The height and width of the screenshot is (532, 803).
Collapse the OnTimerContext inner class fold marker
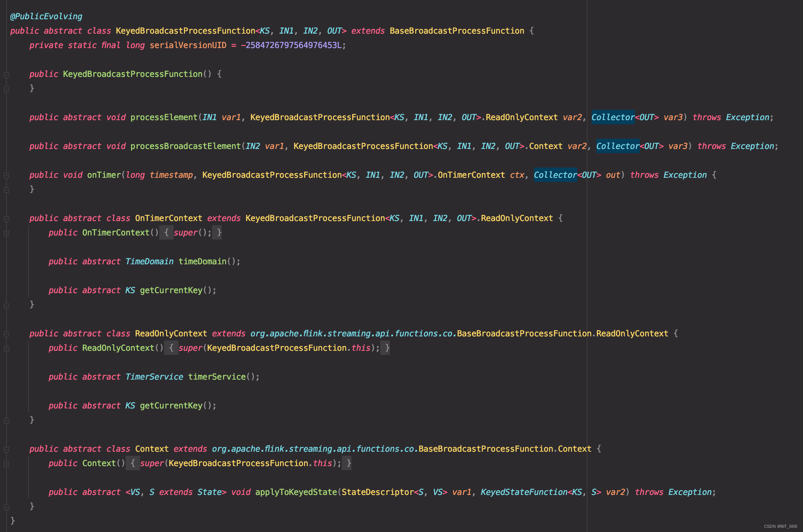click(x=6, y=218)
